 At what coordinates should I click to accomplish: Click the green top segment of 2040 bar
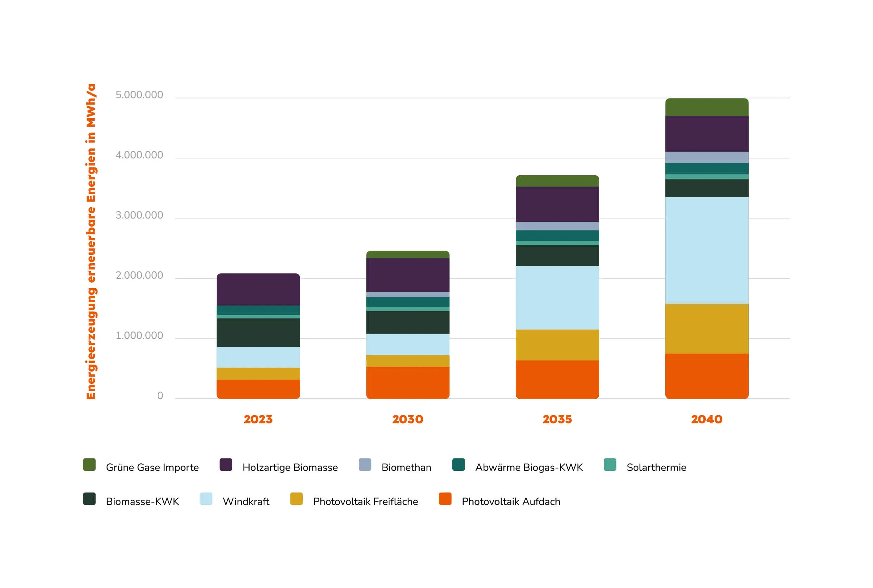pos(706,107)
